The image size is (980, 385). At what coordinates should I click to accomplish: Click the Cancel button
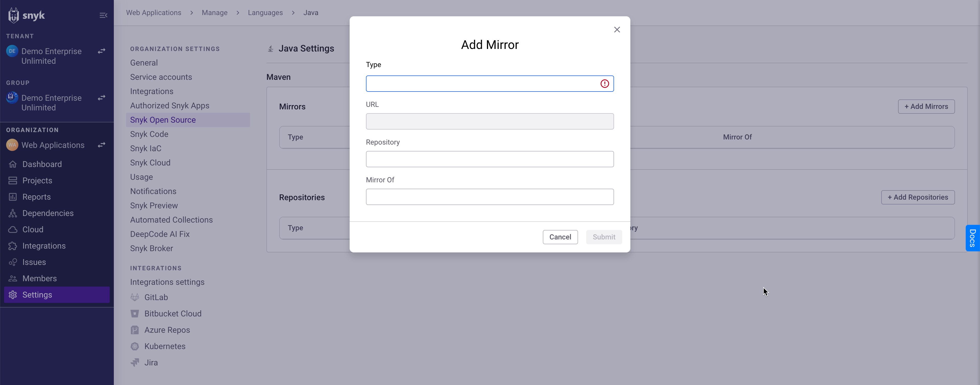pyautogui.click(x=560, y=237)
